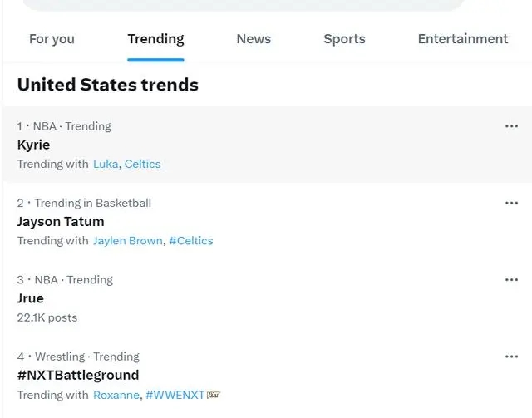
Task: Open more options for Jayson Tatum trend
Action: [x=511, y=203]
